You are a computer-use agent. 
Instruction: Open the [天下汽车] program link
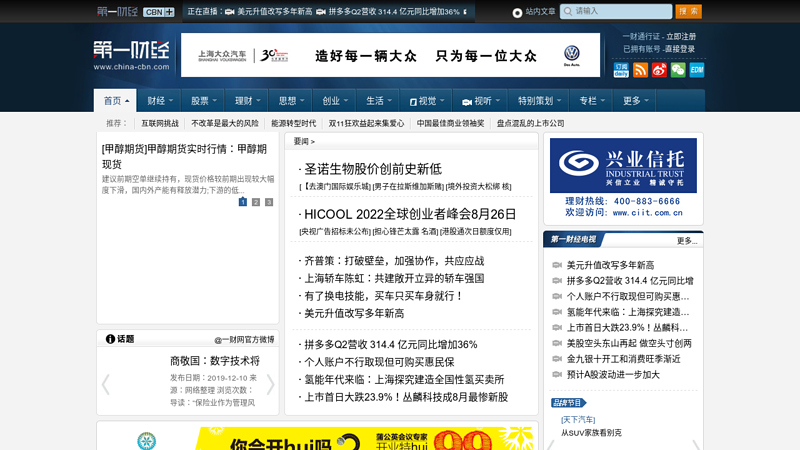578,420
